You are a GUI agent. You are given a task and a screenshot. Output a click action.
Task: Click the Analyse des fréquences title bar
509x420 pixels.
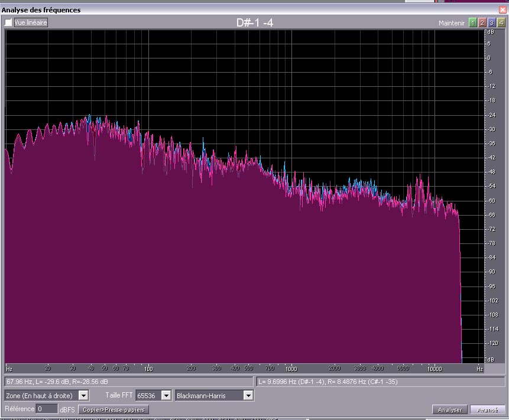(x=254, y=9)
